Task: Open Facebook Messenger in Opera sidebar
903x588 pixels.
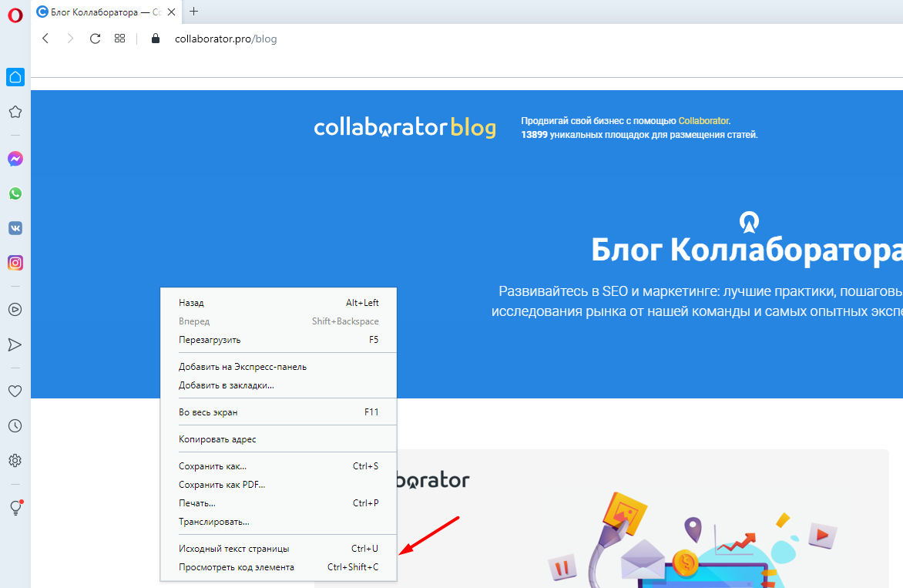Action: [15, 159]
